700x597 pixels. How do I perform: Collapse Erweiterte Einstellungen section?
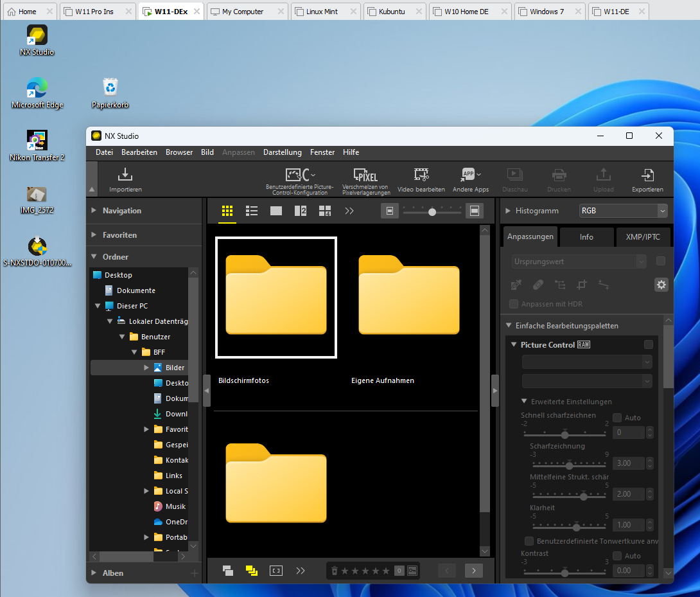(x=524, y=401)
